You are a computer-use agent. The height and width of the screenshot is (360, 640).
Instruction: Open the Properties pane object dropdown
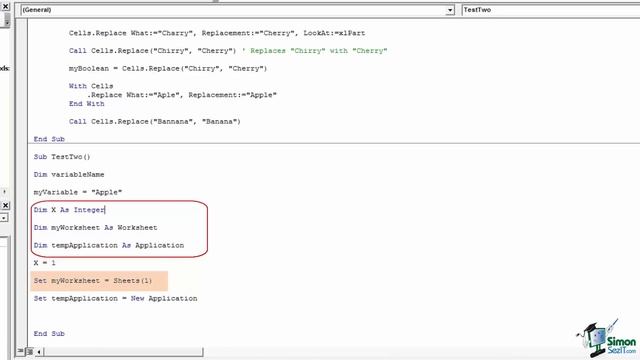click(x=4, y=218)
